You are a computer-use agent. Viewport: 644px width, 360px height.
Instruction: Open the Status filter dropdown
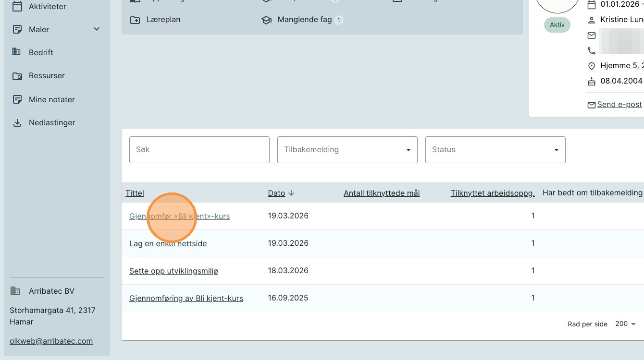pos(495,150)
